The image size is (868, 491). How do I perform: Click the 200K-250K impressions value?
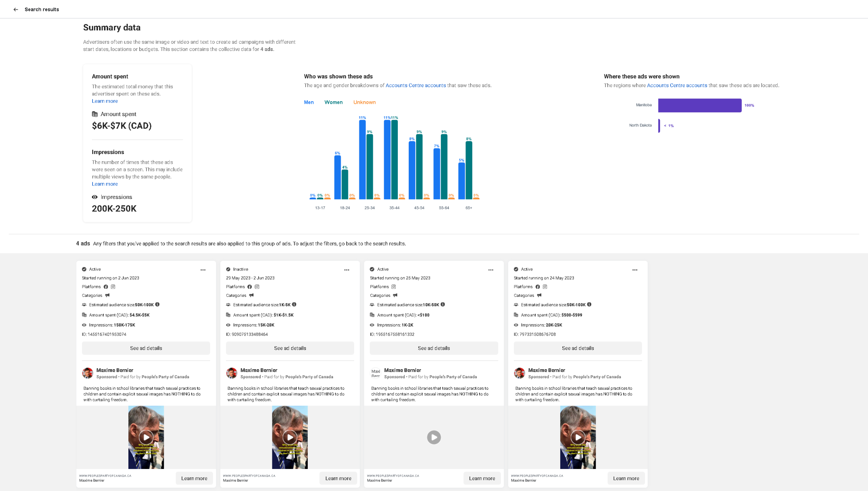114,209
